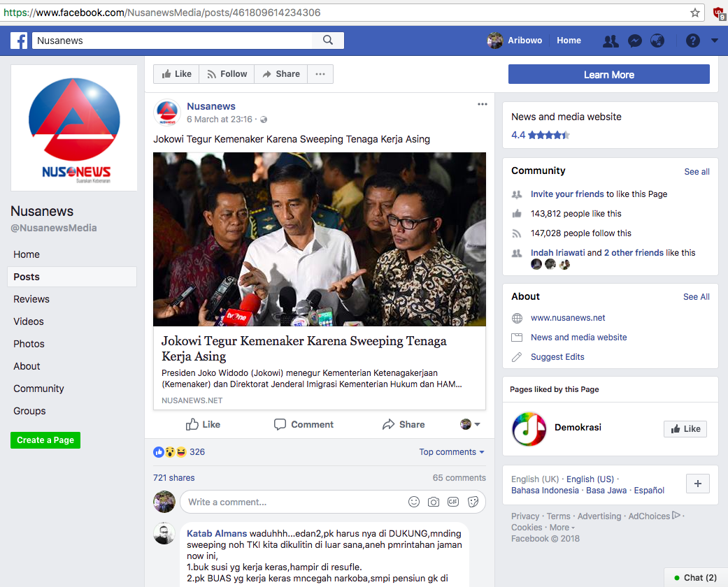Expand the More footer dropdown
The image size is (728, 587).
coord(562,528)
